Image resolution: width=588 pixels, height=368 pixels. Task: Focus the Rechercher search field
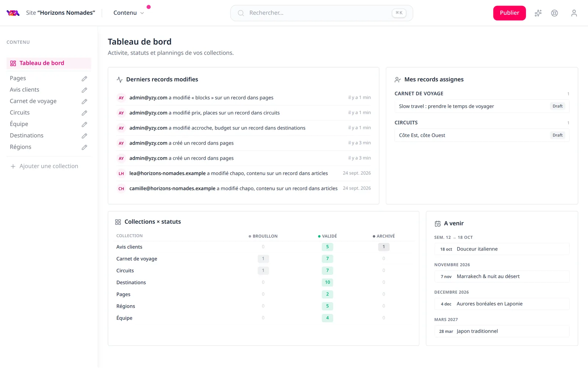click(x=322, y=13)
